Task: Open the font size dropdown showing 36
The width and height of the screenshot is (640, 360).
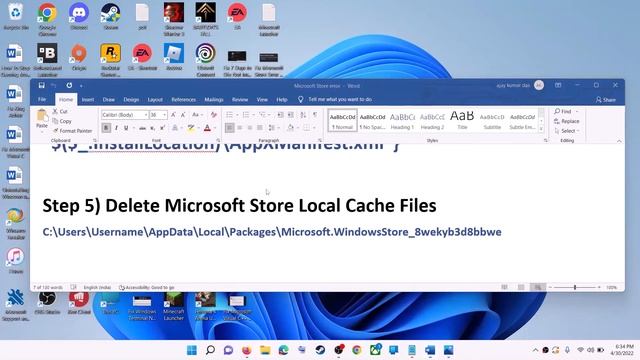Action: click(164, 115)
